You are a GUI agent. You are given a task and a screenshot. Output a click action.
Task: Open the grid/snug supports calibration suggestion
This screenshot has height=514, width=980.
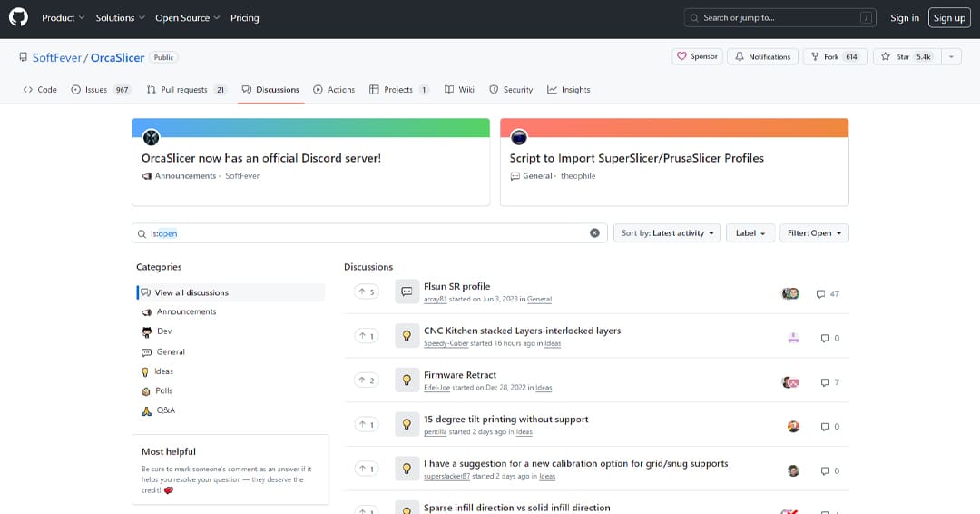point(575,464)
